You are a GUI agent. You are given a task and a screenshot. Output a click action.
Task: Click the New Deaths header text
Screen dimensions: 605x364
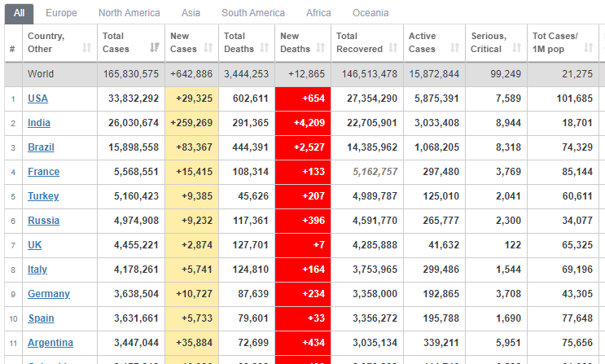295,42
